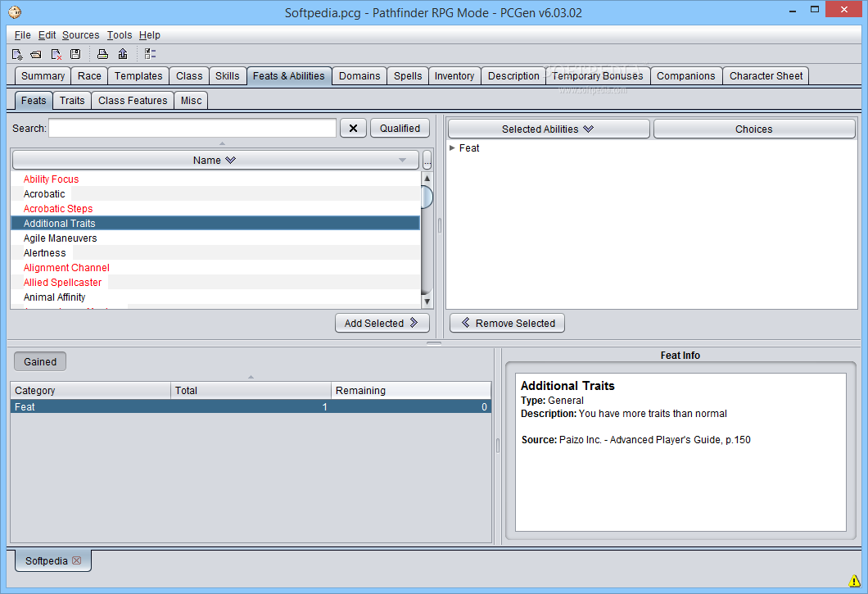This screenshot has width=868, height=594.
Task: Open the Edit menu
Action: coord(47,35)
